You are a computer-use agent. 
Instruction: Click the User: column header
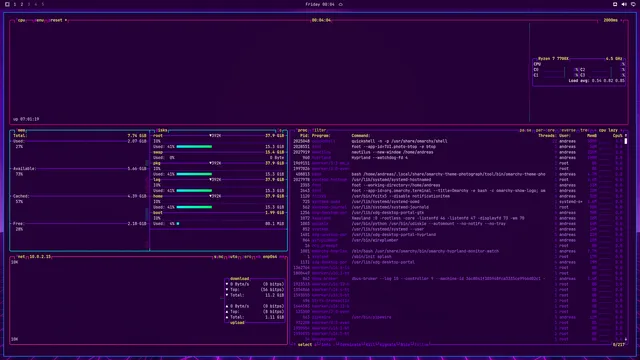tap(565, 136)
